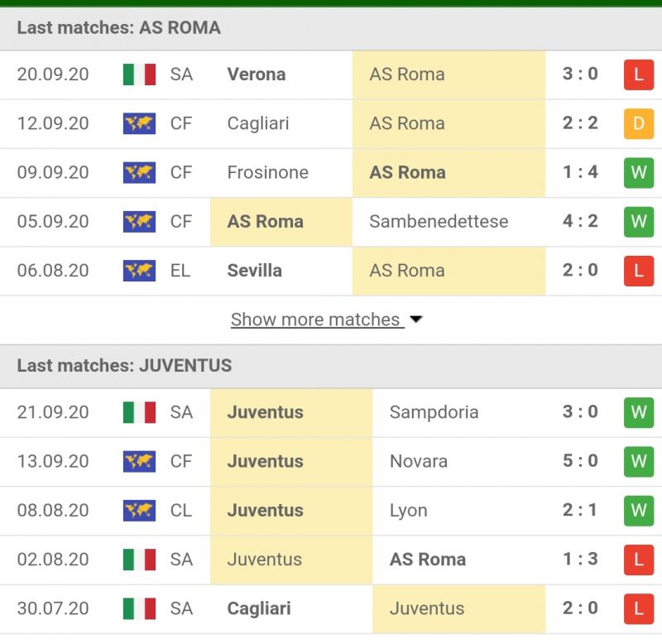Select the Last matches: JUVENTUS header

pyautogui.click(x=124, y=365)
